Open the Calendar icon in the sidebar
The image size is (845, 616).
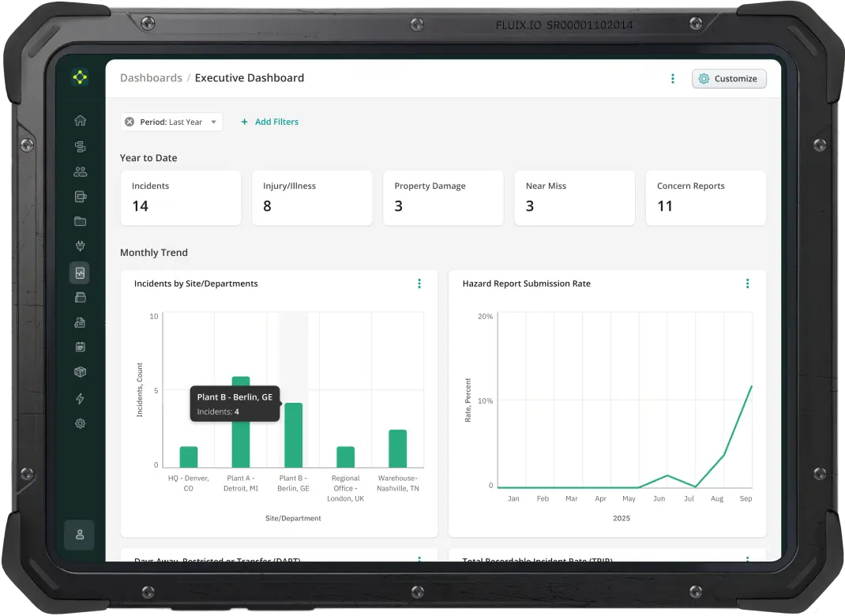79,346
